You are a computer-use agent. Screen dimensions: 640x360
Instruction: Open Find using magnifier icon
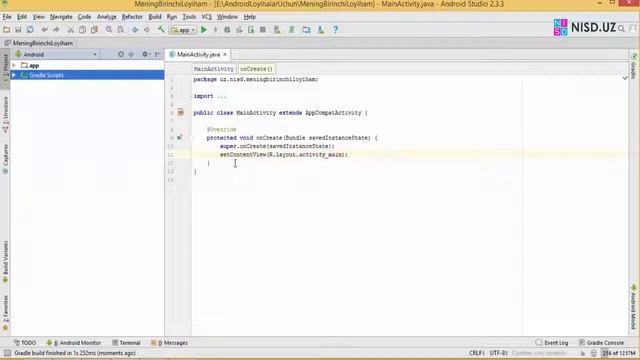pyautogui.click(x=109, y=30)
